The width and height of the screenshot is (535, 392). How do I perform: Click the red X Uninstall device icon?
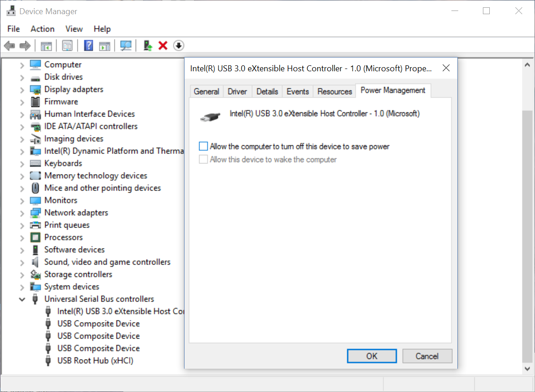click(163, 46)
